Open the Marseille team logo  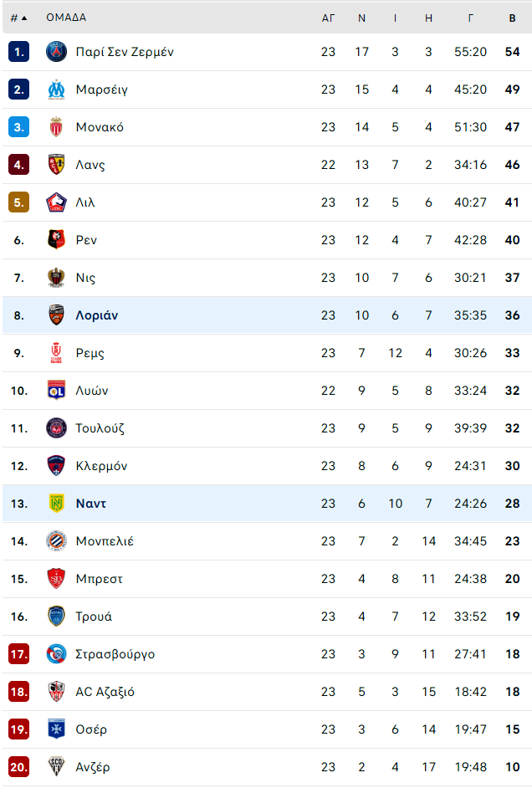click(x=56, y=90)
